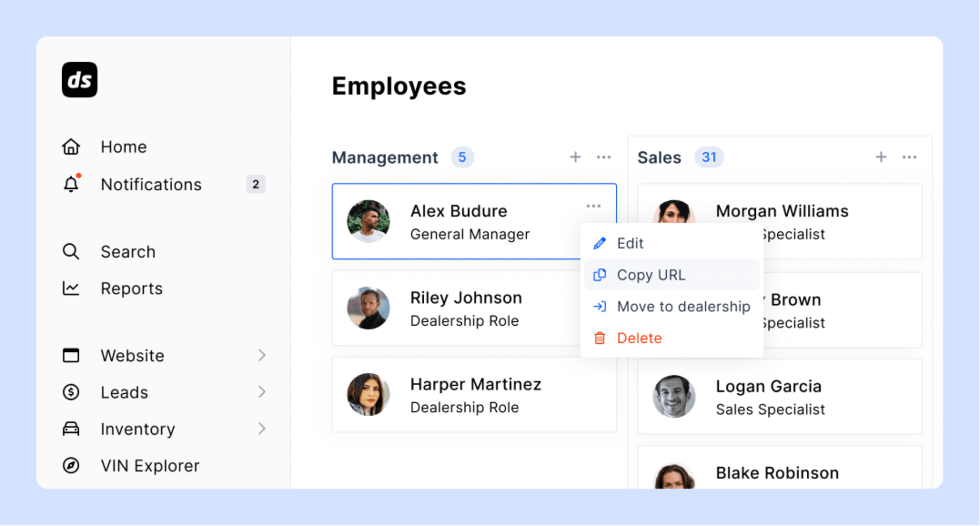Select the Alex Budure name
This screenshot has width=980, height=526.
(x=458, y=211)
